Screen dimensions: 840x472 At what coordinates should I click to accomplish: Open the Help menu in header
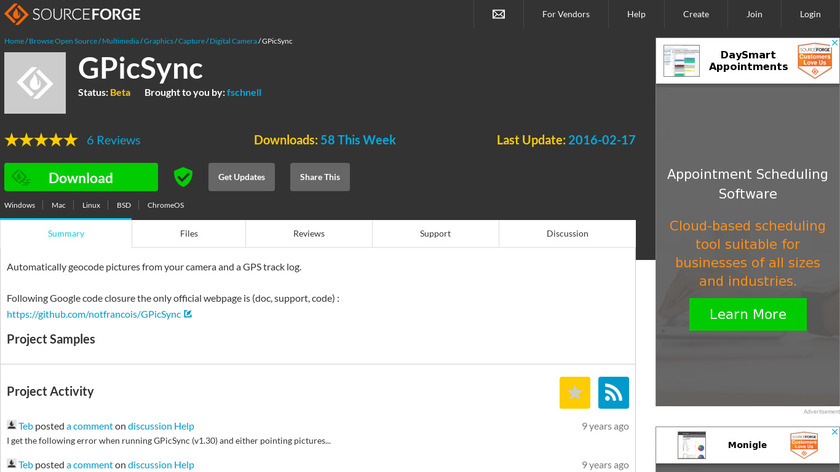636,14
